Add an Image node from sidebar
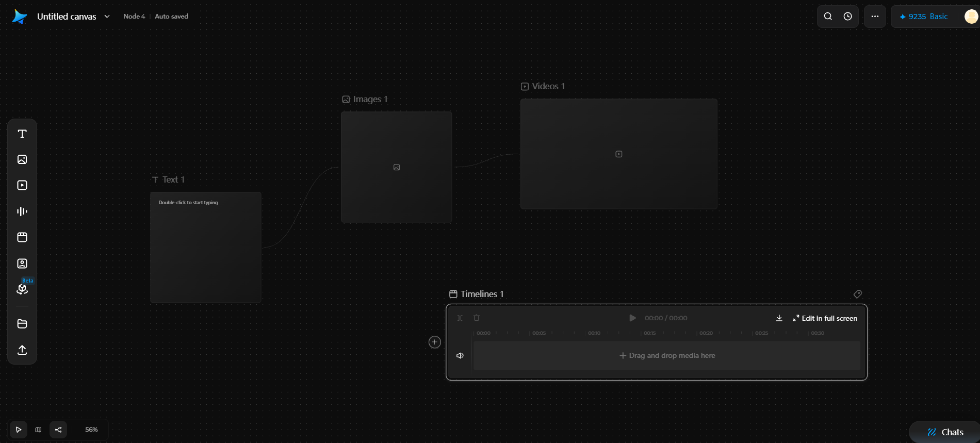This screenshot has width=980, height=443. click(x=22, y=159)
